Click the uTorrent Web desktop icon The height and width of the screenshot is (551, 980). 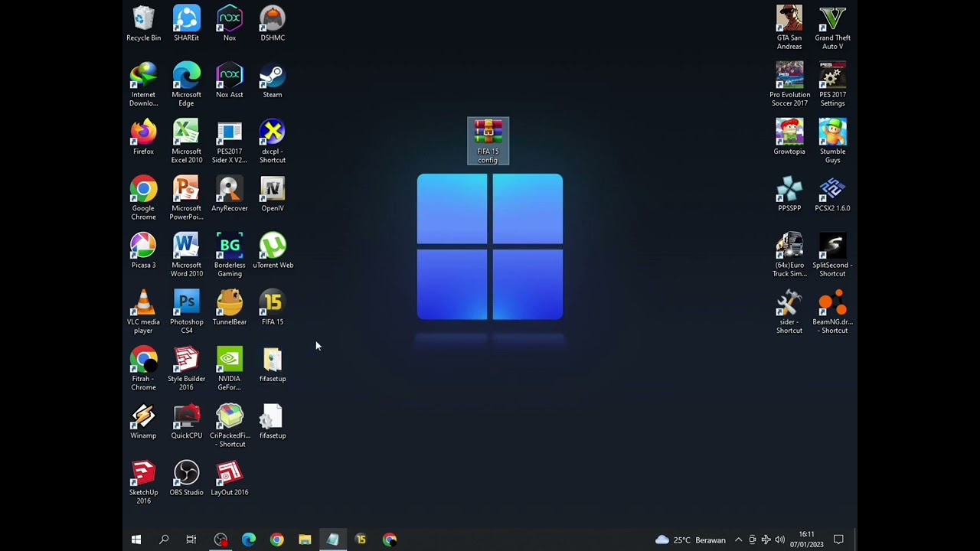(273, 251)
